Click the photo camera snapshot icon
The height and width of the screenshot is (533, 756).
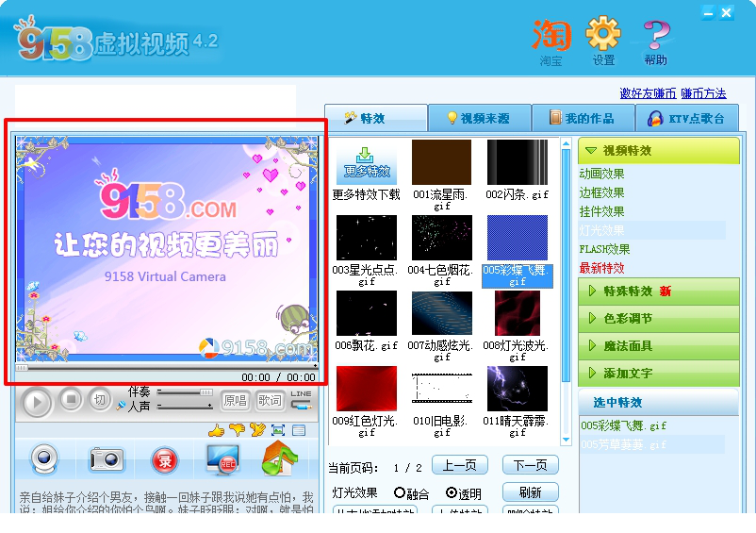click(x=107, y=458)
